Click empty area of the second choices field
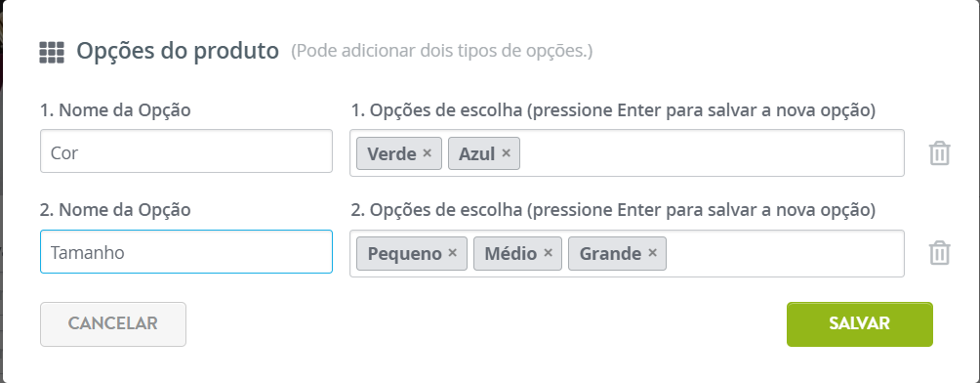980x383 pixels. pyautogui.click(x=785, y=253)
